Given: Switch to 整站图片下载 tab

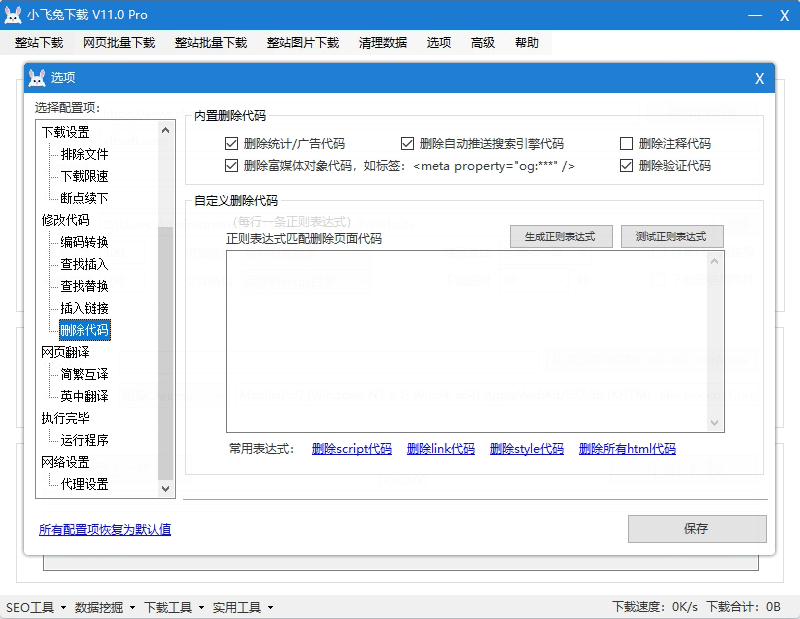Looking at the screenshot, I should pos(302,43).
